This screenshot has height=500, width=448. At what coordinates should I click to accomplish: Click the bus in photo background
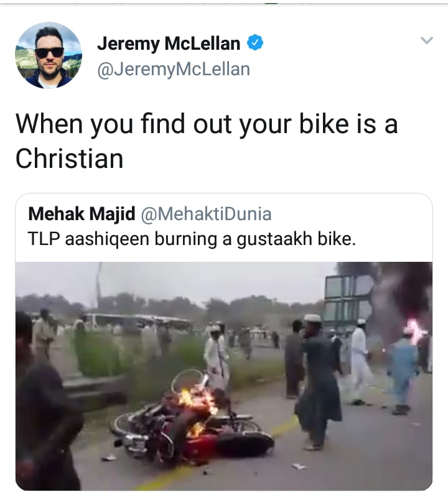tap(138, 323)
